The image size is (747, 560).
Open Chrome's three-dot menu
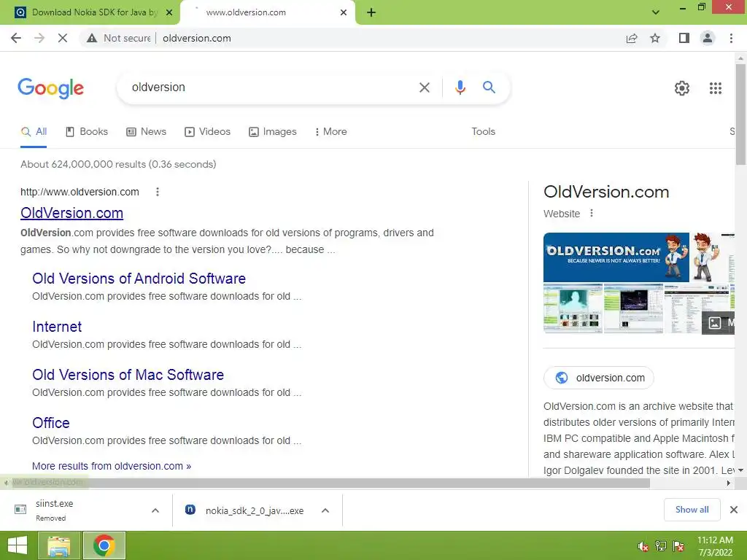[731, 38]
